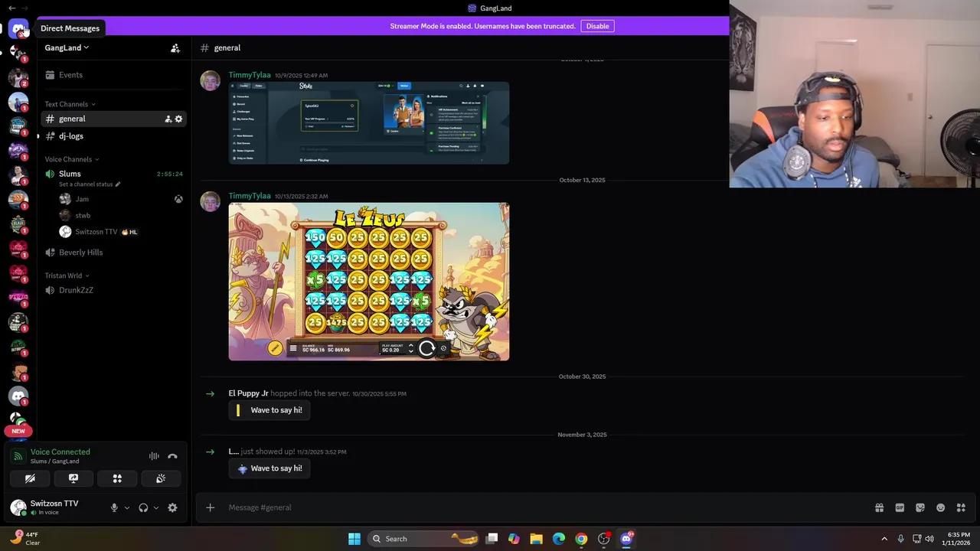Wave to say hi to El Puppy Jr

[x=269, y=410]
